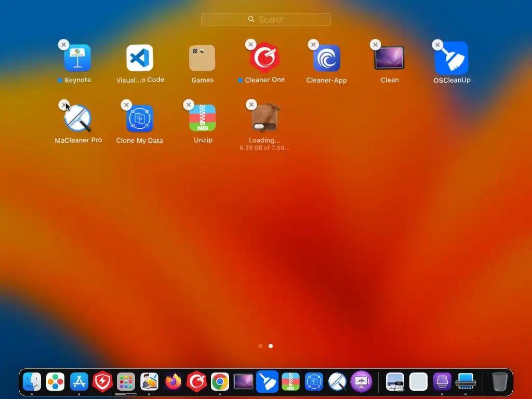Image resolution: width=532 pixels, height=399 pixels.
Task: Open OSCleanUp broom icon in the Dock
Action: coord(267,381)
